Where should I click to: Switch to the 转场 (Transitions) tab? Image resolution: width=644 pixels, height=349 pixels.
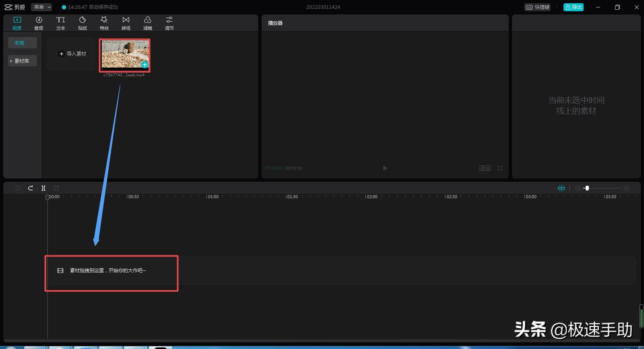point(126,23)
